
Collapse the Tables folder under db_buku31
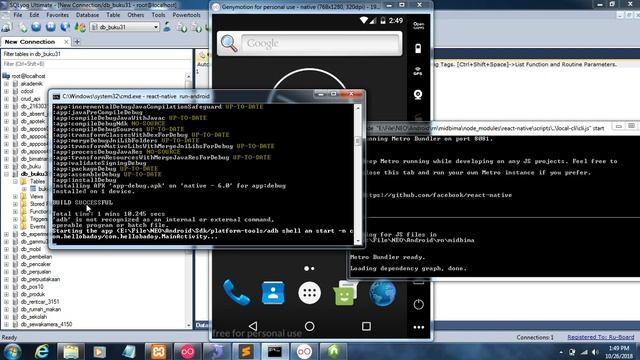16,181
